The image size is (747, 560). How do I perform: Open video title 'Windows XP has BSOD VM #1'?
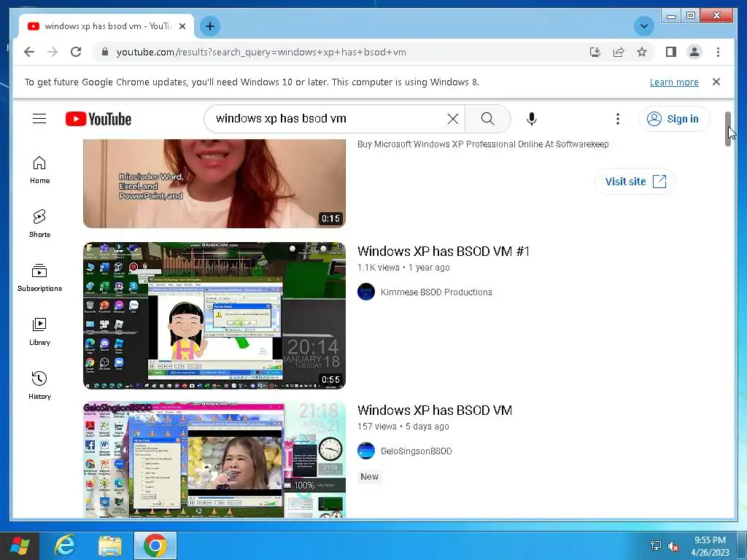pyautogui.click(x=443, y=251)
